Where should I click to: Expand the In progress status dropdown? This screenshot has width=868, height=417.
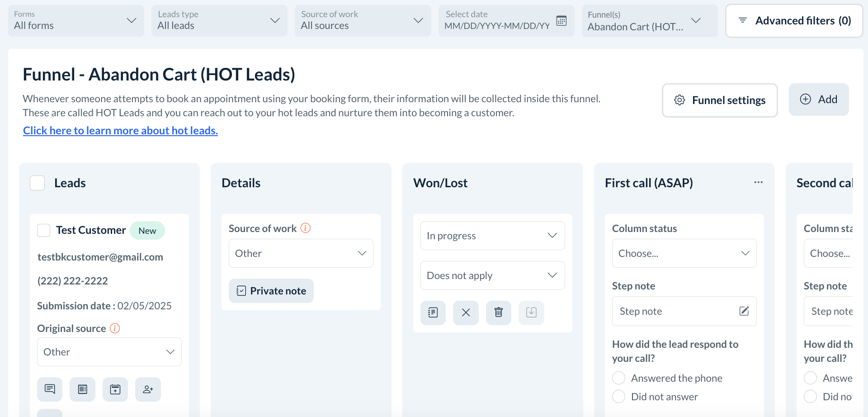[492, 236]
